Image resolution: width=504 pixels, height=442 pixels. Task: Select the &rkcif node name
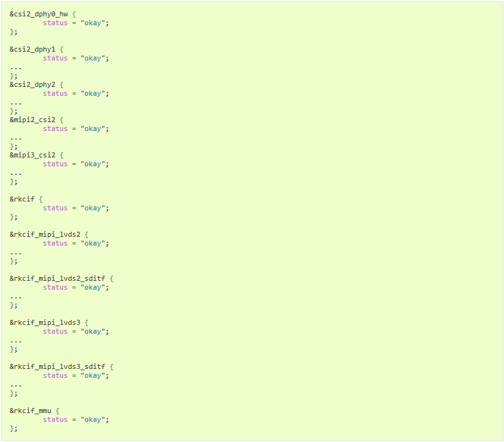pyautogui.click(x=22, y=199)
